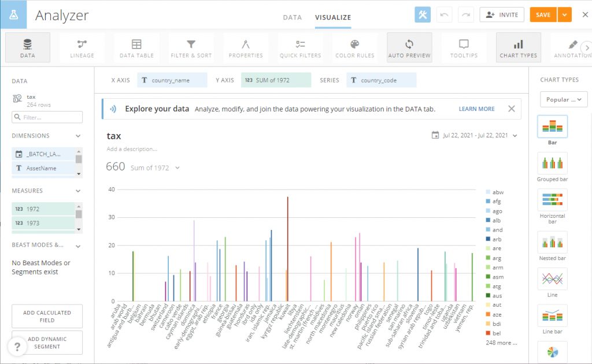Select the Line chart type

point(552,280)
